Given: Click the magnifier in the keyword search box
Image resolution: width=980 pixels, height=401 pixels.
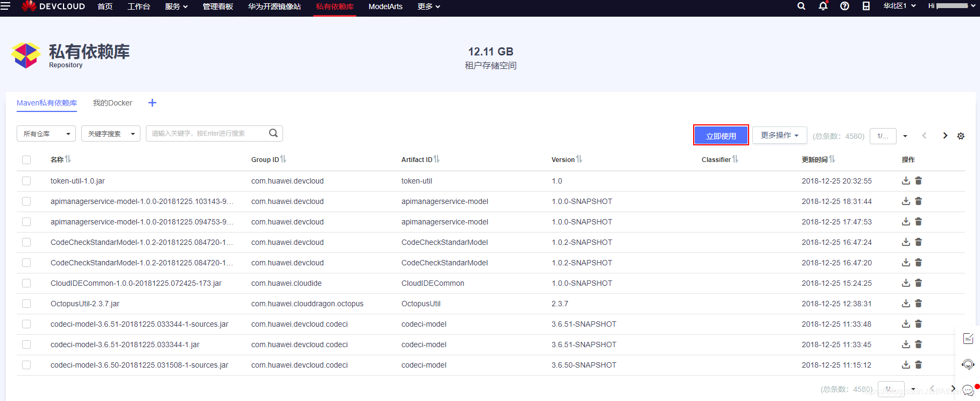Looking at the screenshot, I should [x=273, y=133].
